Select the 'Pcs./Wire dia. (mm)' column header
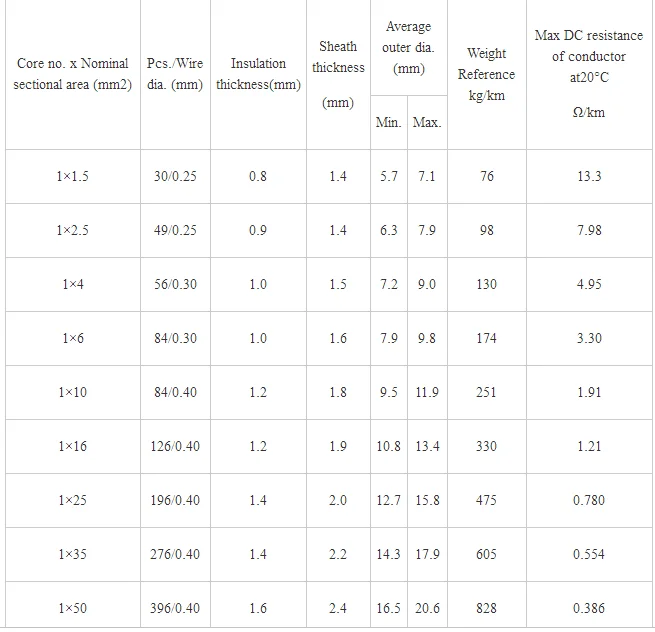Screen dimensions: 655x632 pos(174,74)
